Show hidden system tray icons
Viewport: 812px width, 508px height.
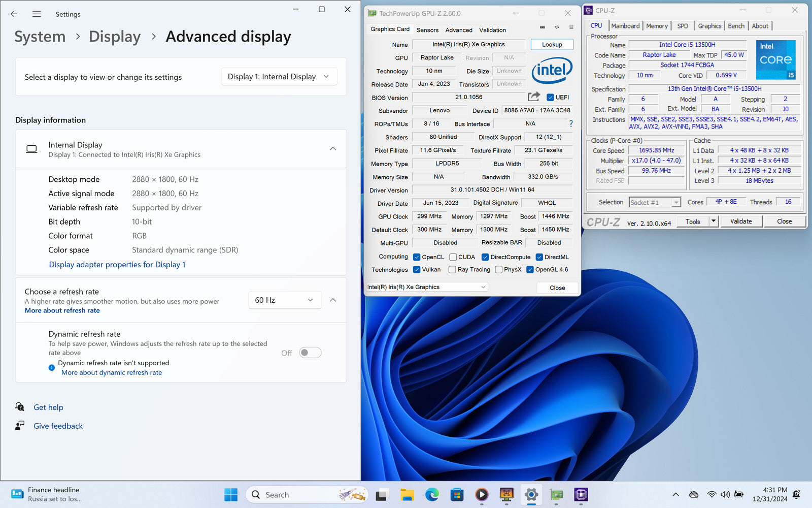pos(675,494)
